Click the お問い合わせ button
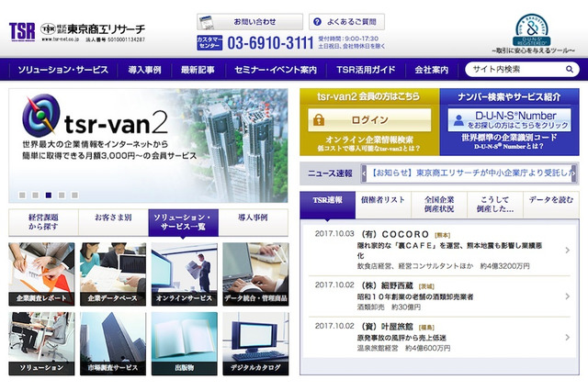Viewport: 588px width, 391px height. (250, 22)
